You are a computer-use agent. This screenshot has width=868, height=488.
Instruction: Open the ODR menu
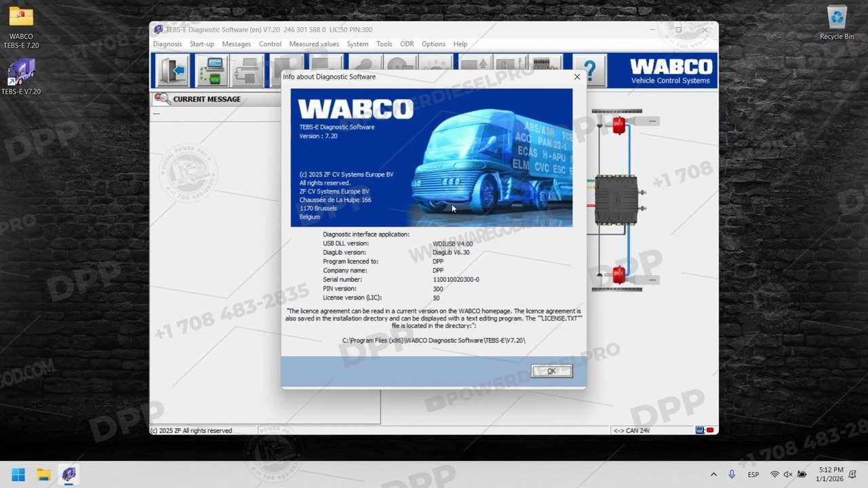pyautogui.click(x=407, y=44)
